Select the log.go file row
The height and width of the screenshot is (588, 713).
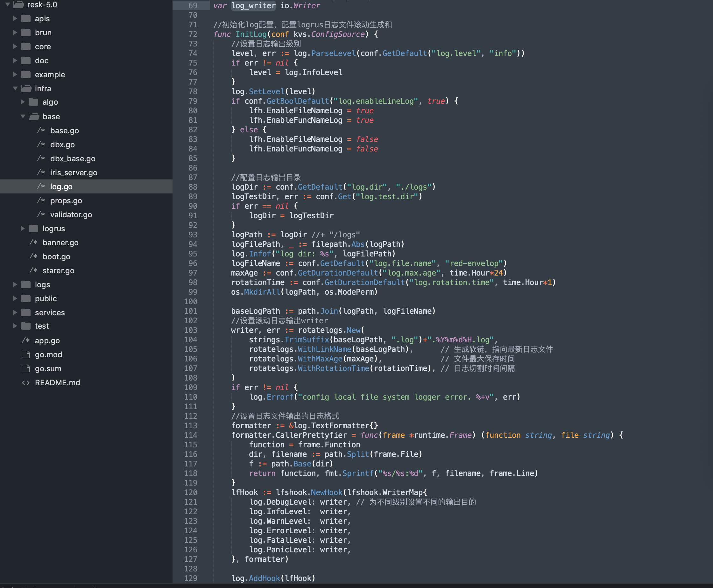point(86,186)
